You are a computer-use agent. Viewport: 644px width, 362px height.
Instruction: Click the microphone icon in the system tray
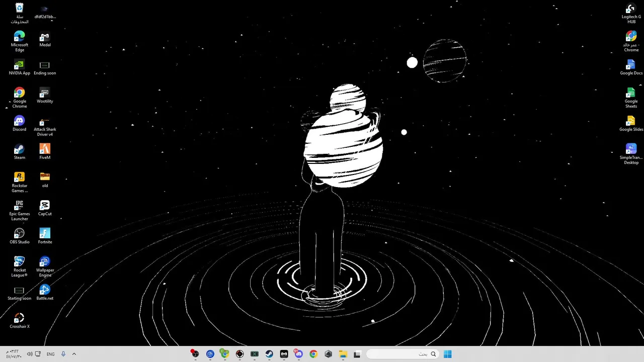click(x=63, y=354)
